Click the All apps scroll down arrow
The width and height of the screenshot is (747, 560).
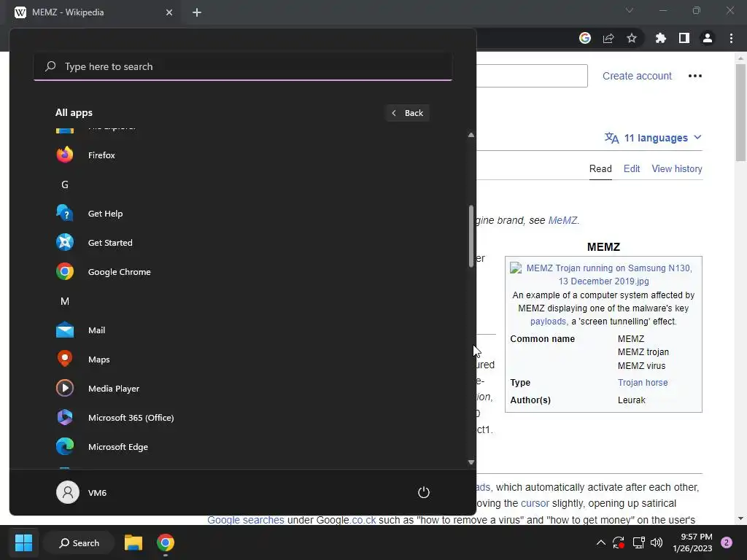[x=471, y=462]
